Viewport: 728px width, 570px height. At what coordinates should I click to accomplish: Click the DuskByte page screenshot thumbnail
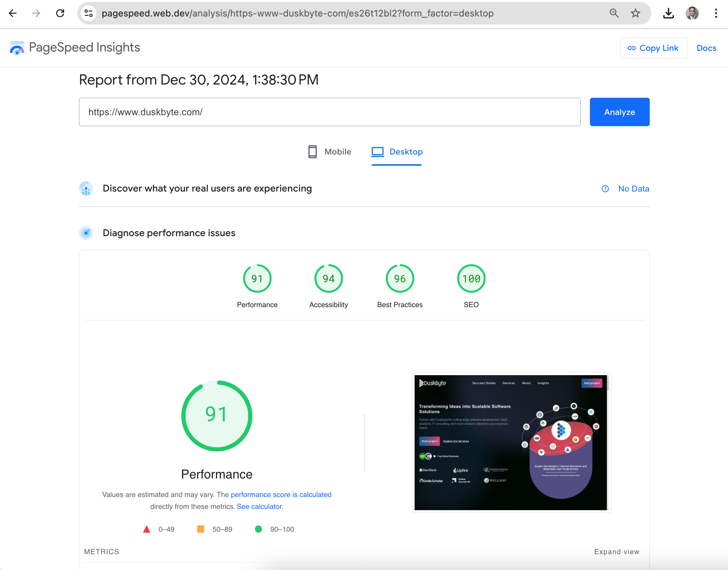511,442
